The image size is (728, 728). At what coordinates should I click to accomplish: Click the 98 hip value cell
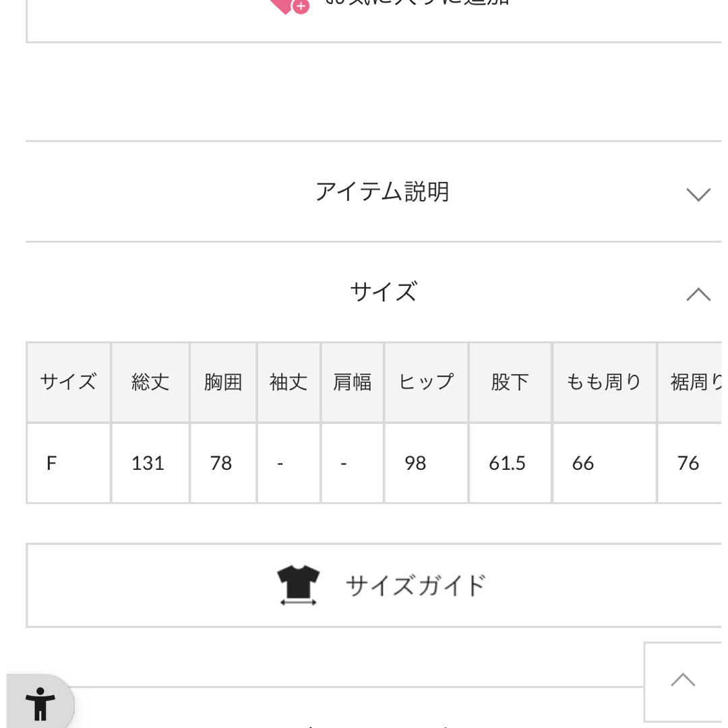pyautogui.click(x=426, y=463)
